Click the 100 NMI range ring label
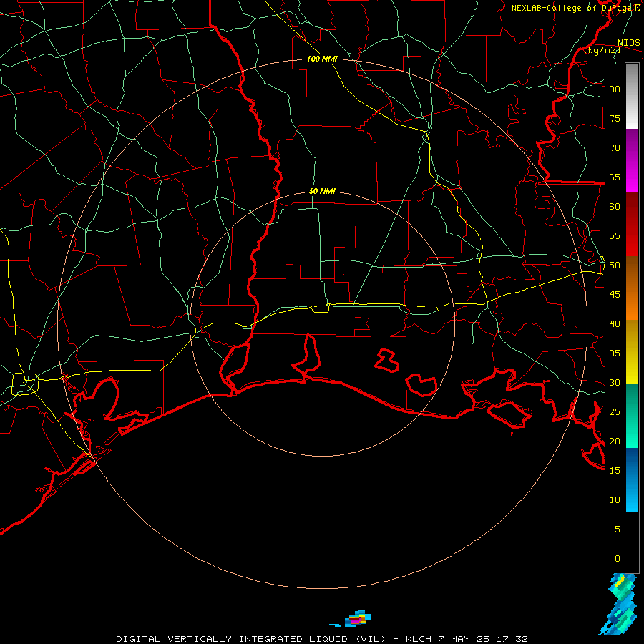This screenshot has width=644, height=644. coord(322,59)
